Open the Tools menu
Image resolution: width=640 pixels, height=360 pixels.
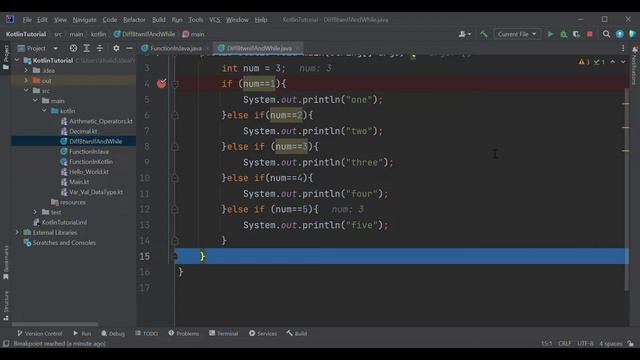[x=196, y=20]
